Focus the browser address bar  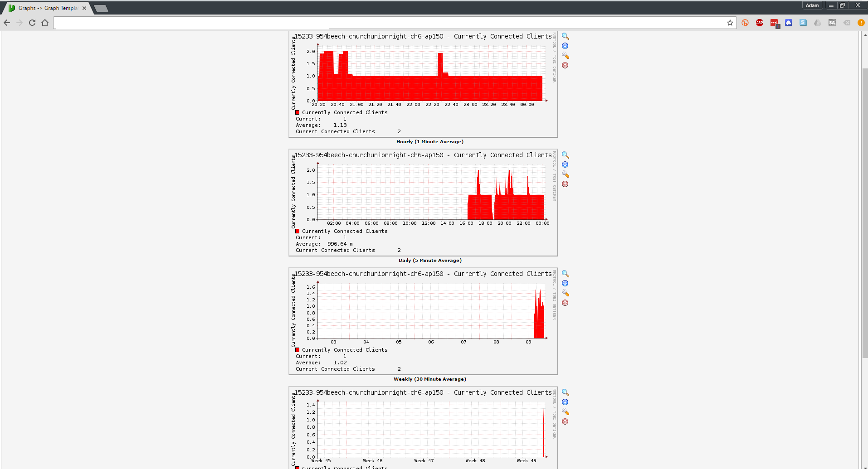pos(390,23)
